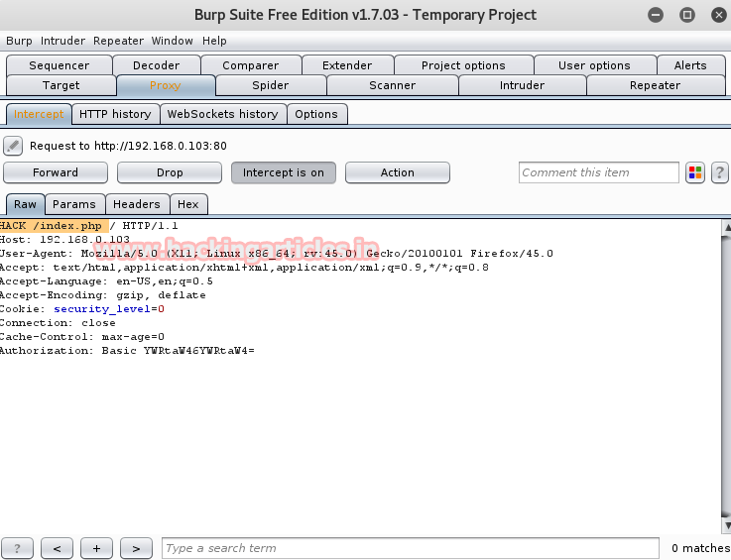The width and height of the screenshot is (731, 560).
Task: Select the Proxy tab
Action: coord(166,85)
